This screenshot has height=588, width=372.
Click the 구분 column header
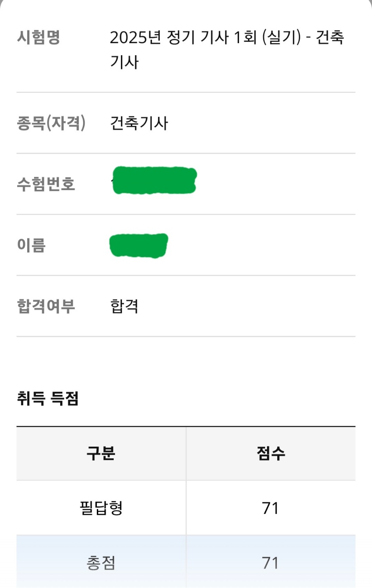point(101,454)
